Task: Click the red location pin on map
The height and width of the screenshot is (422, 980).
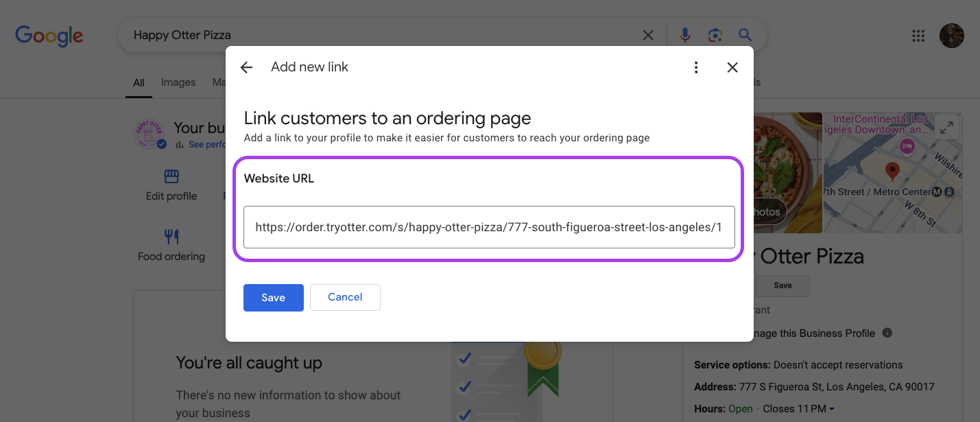Action: pos(892,172)
